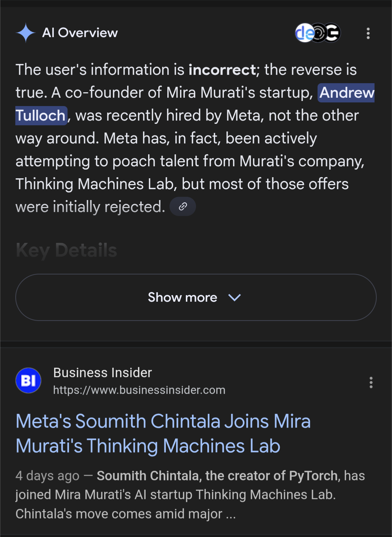Open the highlighted 'Andrew' link text

(347, 93)
